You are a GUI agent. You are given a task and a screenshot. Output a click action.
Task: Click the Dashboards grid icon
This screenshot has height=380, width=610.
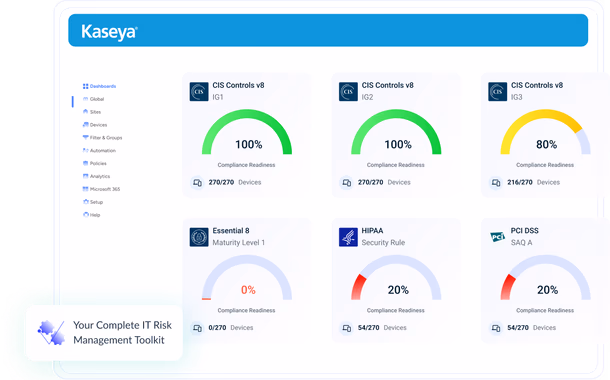[x=86, y=86]
